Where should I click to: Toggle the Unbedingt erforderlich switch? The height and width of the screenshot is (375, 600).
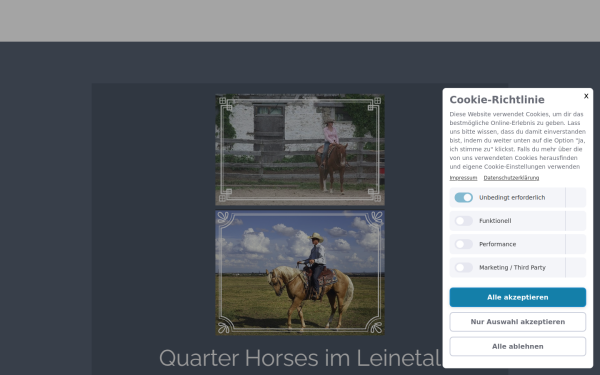click(463, 197)
